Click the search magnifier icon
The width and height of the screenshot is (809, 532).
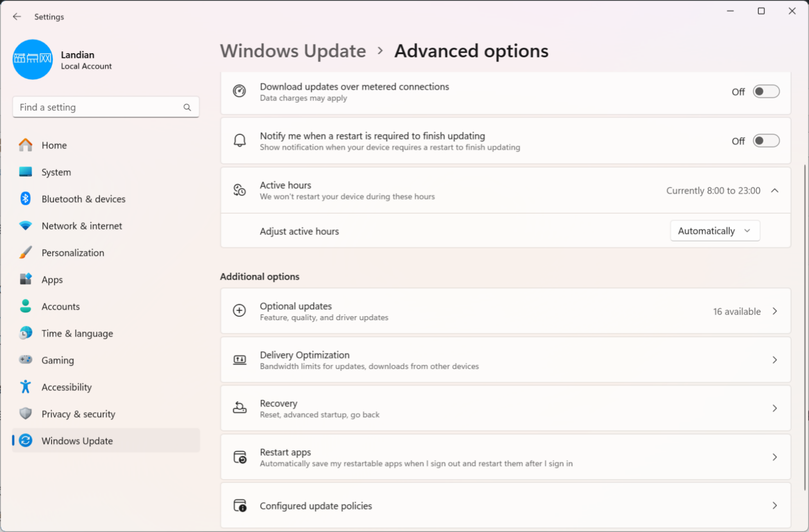[187, 107]
